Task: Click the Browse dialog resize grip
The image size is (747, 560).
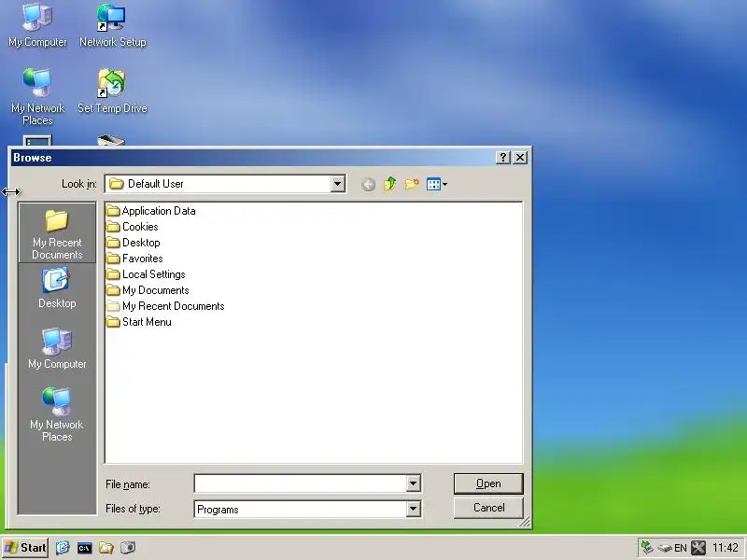Action: 525,523
